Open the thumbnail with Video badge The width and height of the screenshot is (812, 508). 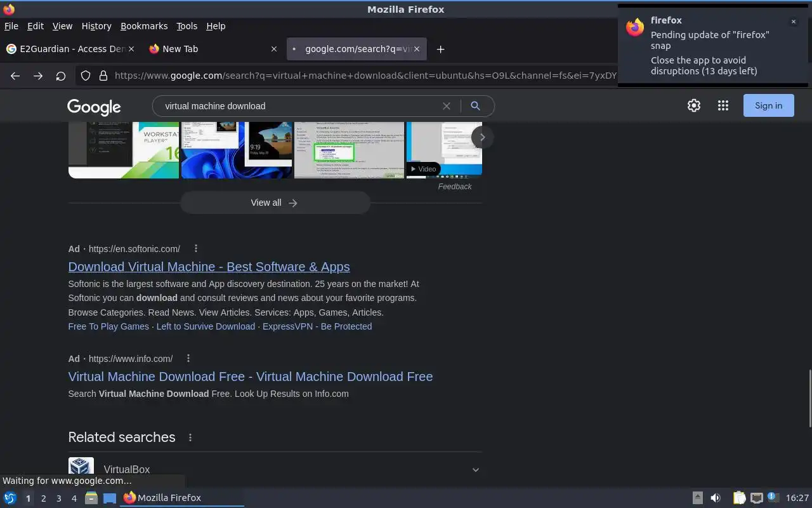444,150
